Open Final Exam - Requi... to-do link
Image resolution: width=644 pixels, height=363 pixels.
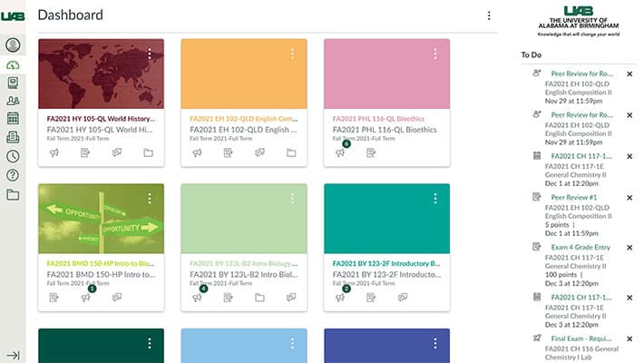[x=581, y=338]
